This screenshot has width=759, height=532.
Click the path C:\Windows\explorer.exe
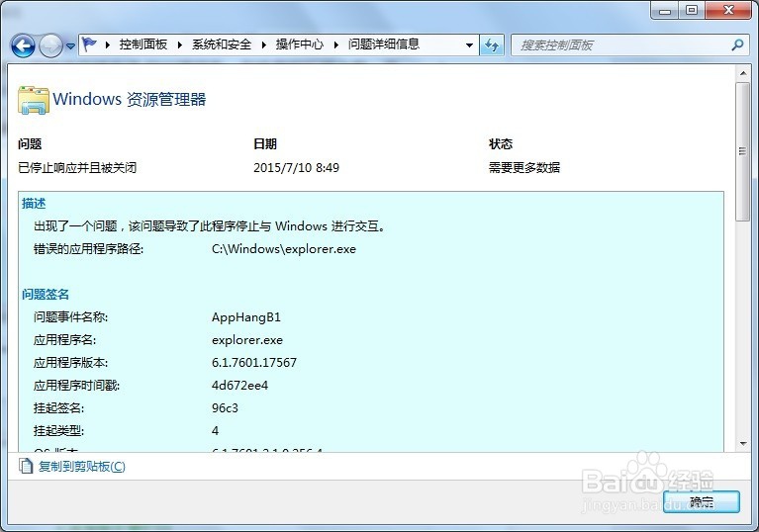(284, 249)
